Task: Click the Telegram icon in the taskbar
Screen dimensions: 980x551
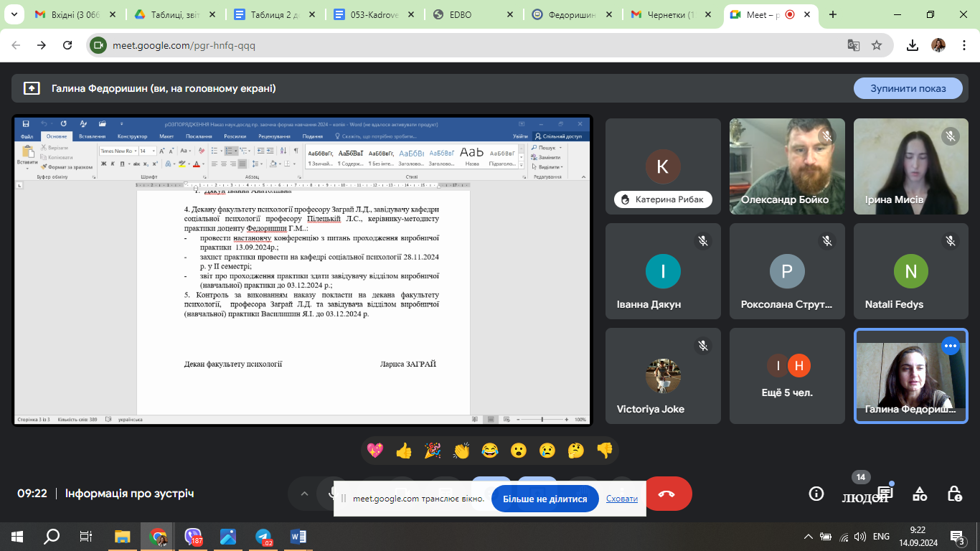Action: tap(263, 537)
